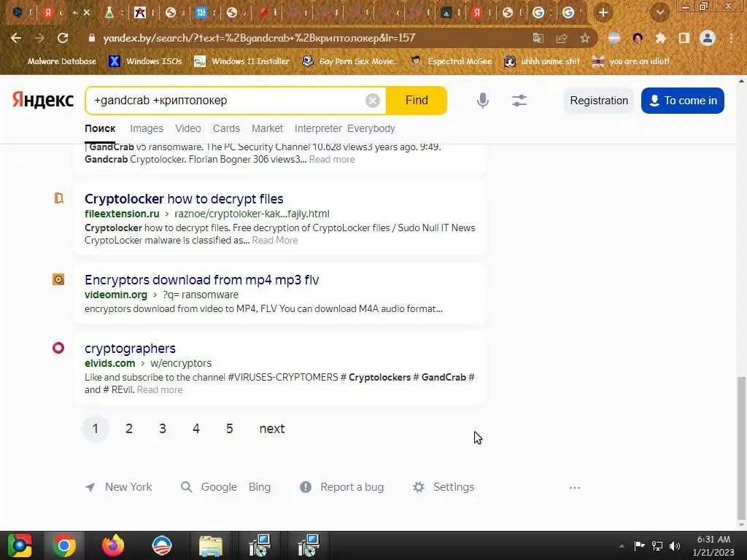Viewport: 747px width, 560px height.
Task: Open the Espectral McGee bookmark
Action: tap(451, 61)
